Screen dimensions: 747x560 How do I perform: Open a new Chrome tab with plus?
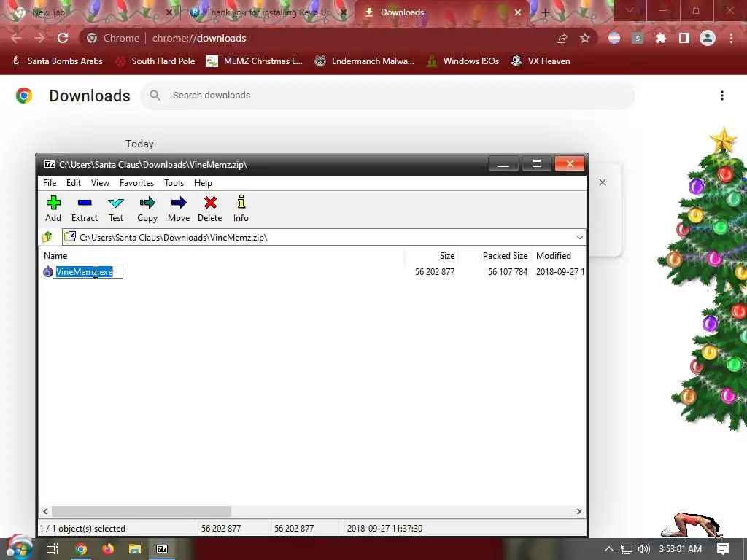coord(546,13)
